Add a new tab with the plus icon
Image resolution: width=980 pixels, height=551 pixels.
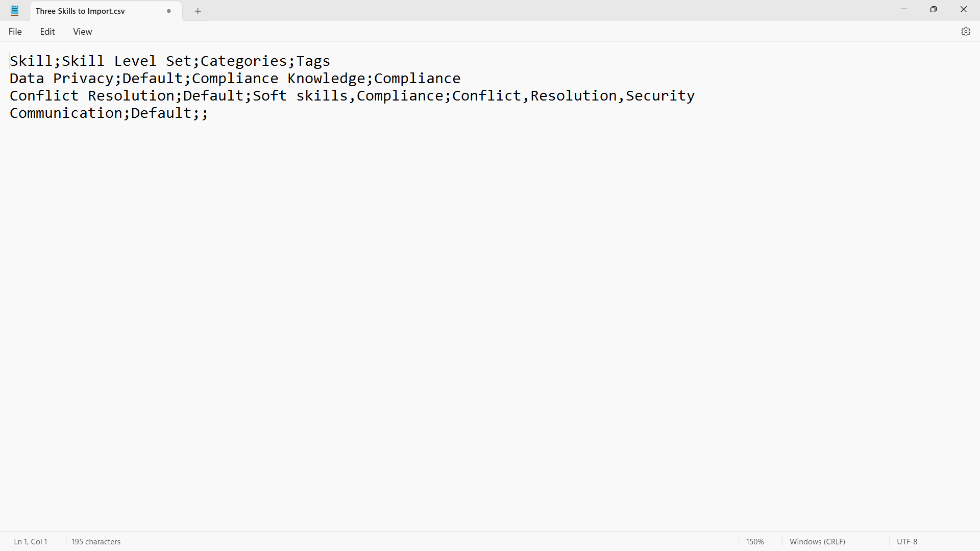198,11
